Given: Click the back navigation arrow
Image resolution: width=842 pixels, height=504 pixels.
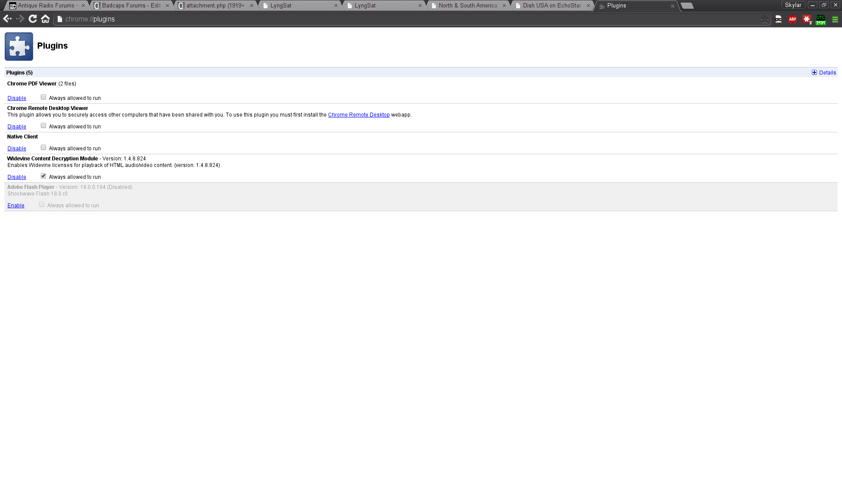Looking at the screenshot, I should (x=7, y=19).
